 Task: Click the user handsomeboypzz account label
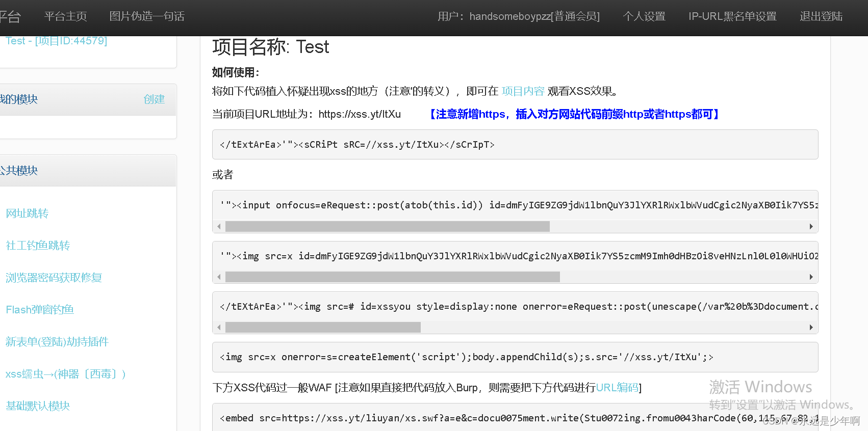pos(519,16)
